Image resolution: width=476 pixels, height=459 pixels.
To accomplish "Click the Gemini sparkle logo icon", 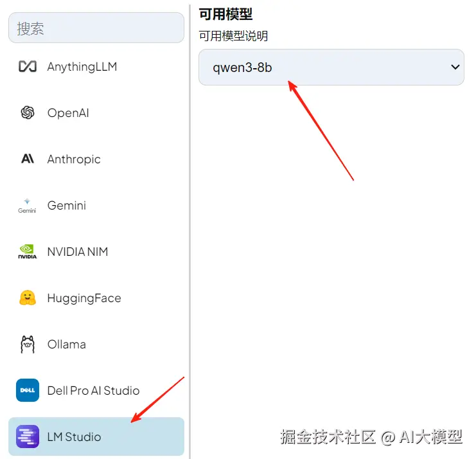I will click(x=27, y=206).
